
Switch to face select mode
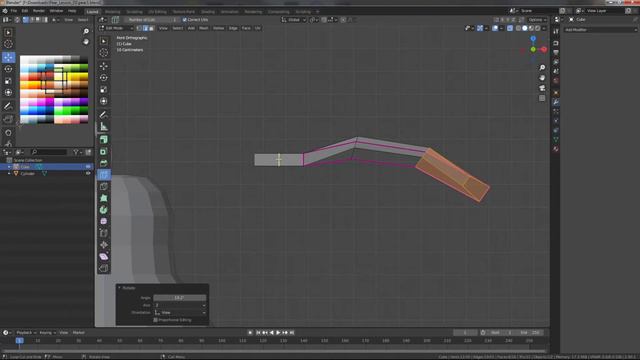click(x=151, y=28)
